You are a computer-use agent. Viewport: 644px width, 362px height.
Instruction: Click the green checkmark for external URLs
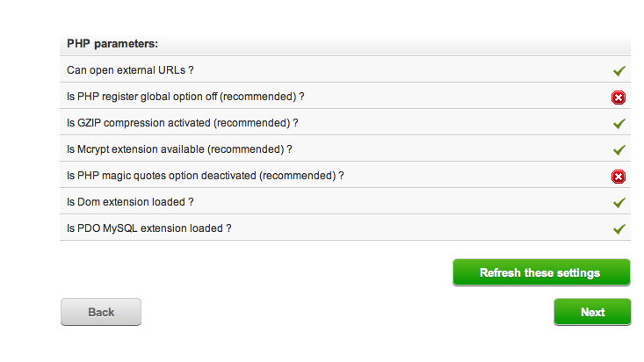point(619,70)
